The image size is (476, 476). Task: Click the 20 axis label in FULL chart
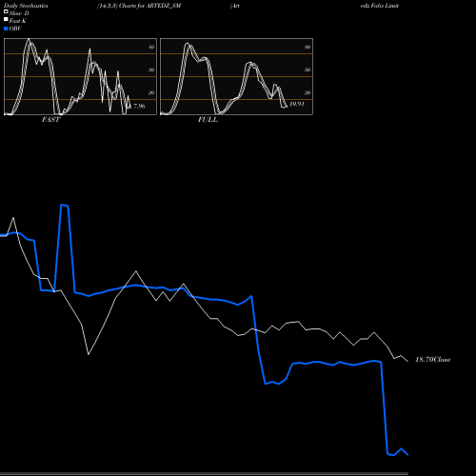[307, 92]
